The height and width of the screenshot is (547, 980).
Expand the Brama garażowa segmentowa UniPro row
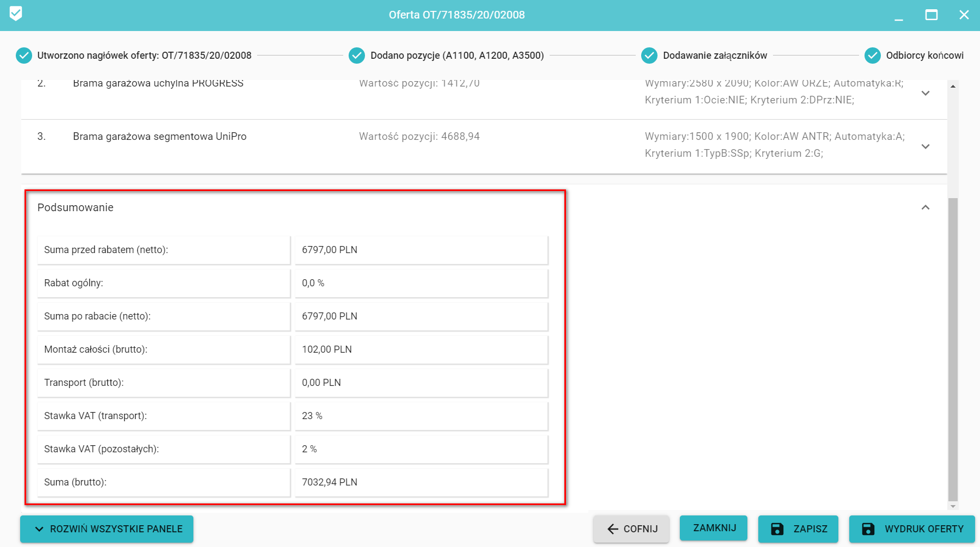[925, 146]
